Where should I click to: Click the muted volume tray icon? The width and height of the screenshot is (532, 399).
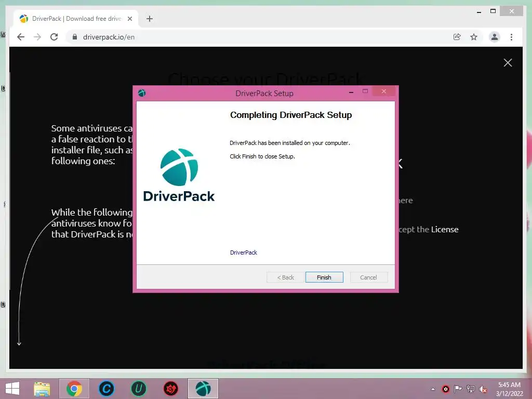[483, 389]
